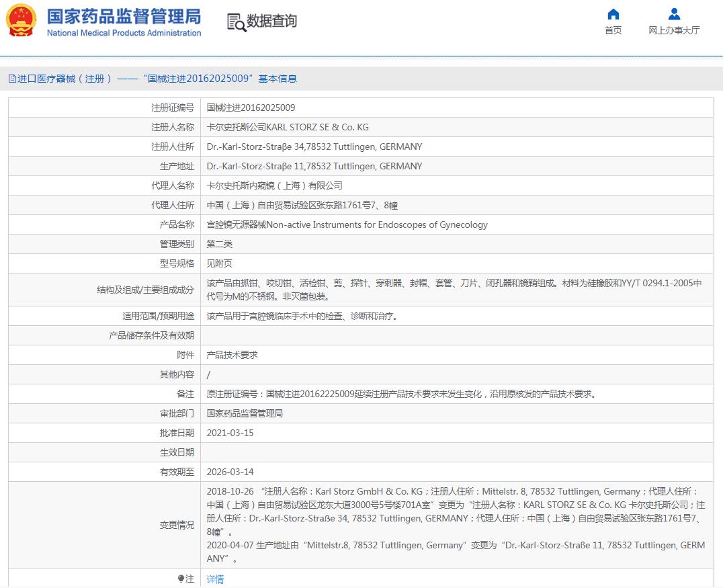Viewport: 723px width, 588px height.
Task: Open the 网上办事大厅 user icon
Action: tap(674, 14)
